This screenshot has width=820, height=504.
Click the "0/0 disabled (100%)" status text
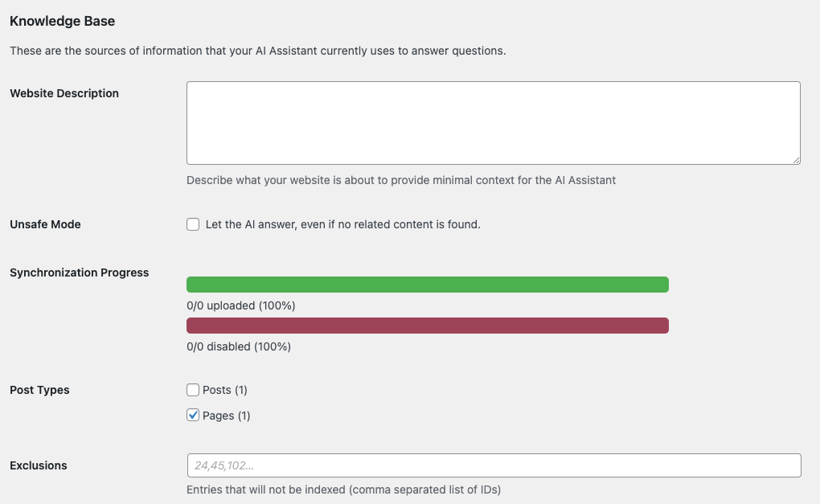pos(239,346)
